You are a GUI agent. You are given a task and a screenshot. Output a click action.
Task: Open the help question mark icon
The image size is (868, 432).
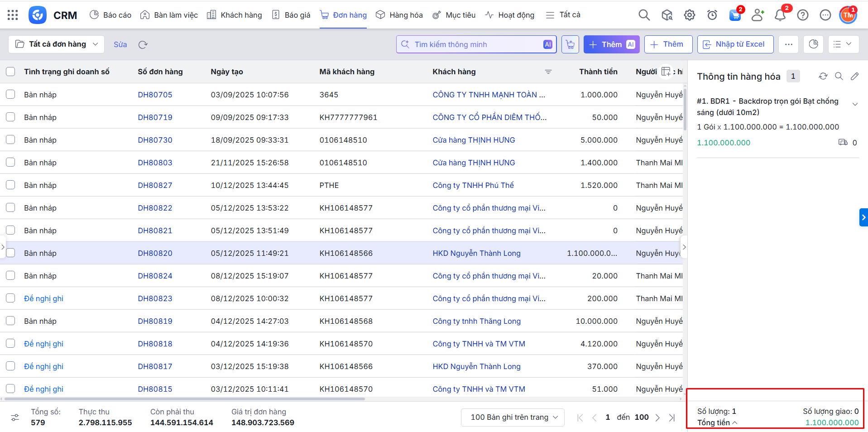802,15
